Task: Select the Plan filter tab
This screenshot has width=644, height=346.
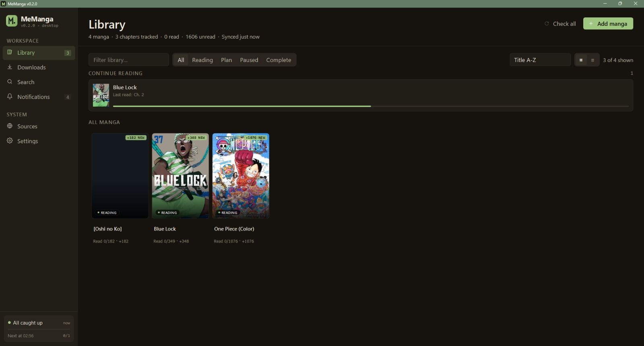Action: [226, 60]
